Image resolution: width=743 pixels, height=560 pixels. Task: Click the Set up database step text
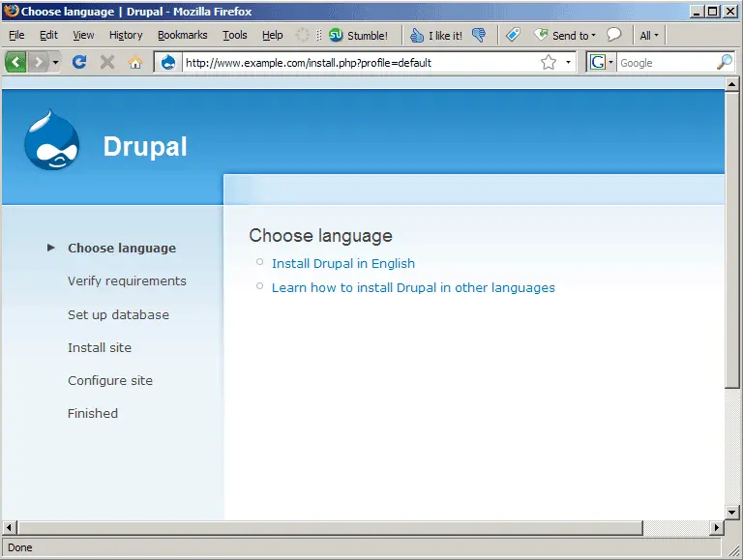[x=118, y=314]
